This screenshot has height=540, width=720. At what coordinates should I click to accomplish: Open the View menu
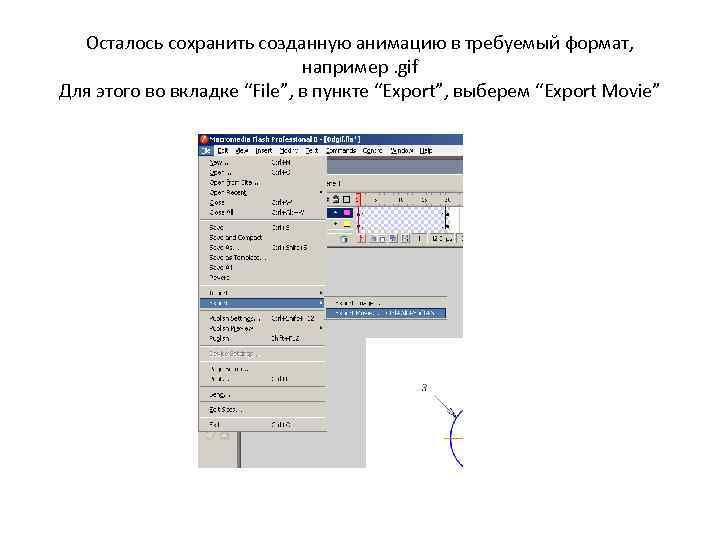(242, 151)
